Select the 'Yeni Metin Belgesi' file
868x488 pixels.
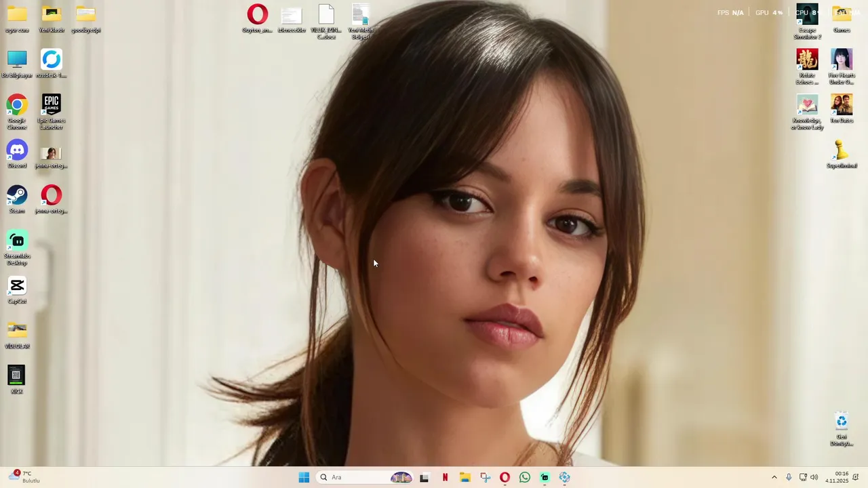click(361, 22)
